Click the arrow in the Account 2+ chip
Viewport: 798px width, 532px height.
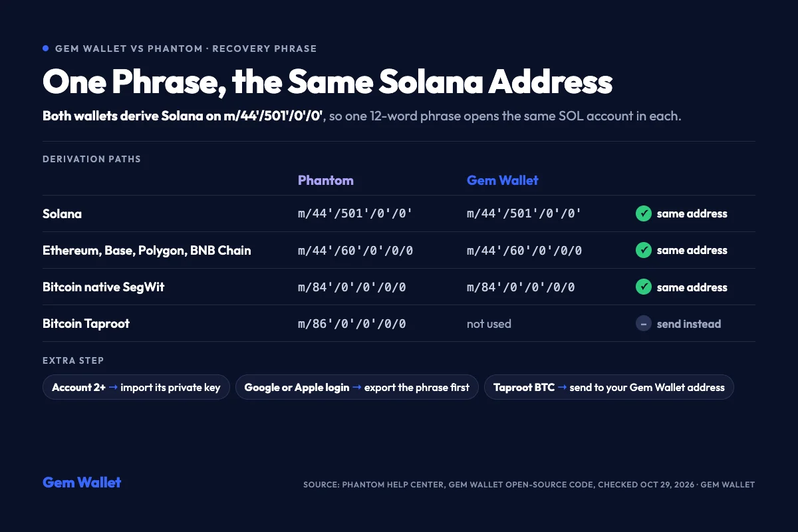coord(113,387)
